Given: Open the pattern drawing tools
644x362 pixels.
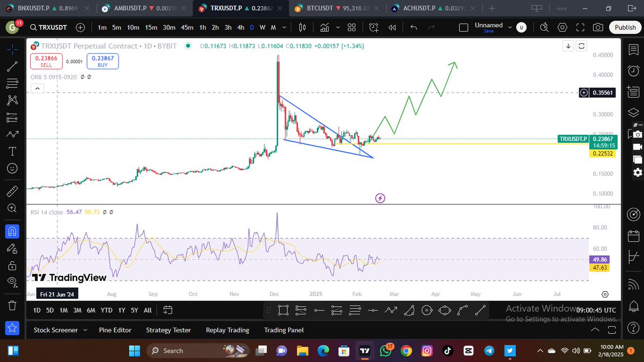Looking at the screenshot, I should (x=13, y=100).
